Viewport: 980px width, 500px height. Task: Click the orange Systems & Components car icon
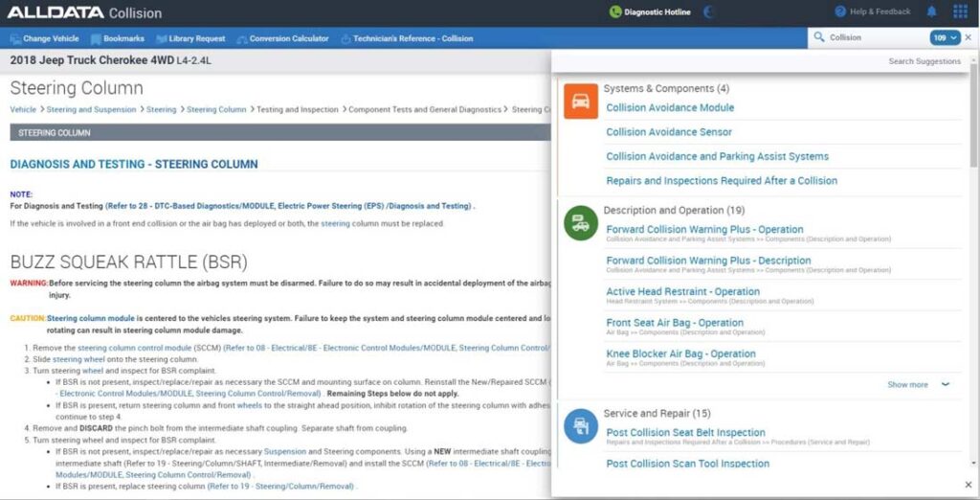click(581, 102)
